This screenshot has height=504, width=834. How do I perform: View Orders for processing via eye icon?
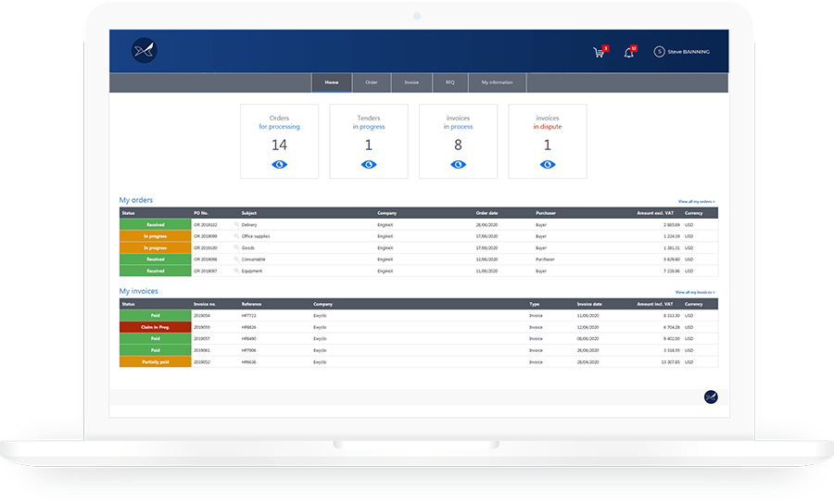(279, 164)
